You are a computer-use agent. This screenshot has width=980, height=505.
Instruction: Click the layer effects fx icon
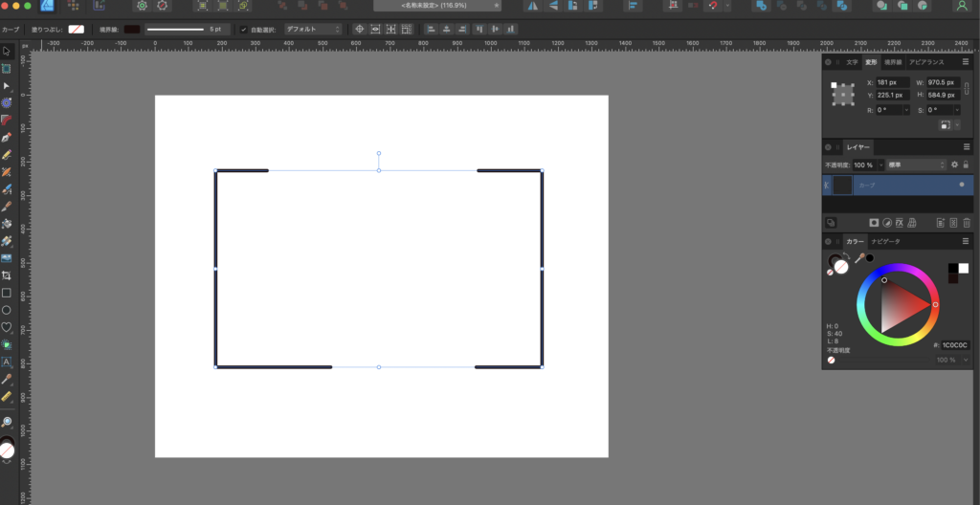click(x=901, y=222)
